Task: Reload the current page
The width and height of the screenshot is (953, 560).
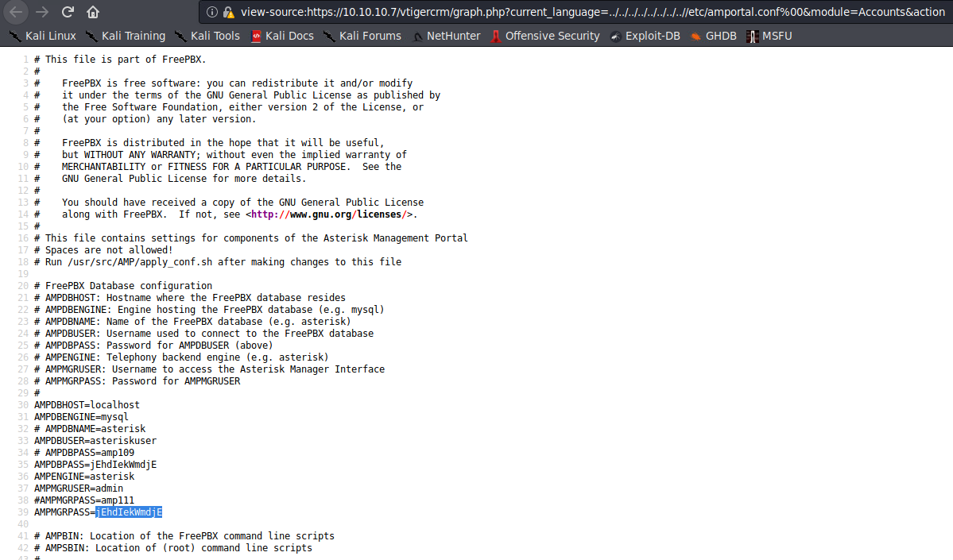Action: pyautogui.click(x=68, y=12)
